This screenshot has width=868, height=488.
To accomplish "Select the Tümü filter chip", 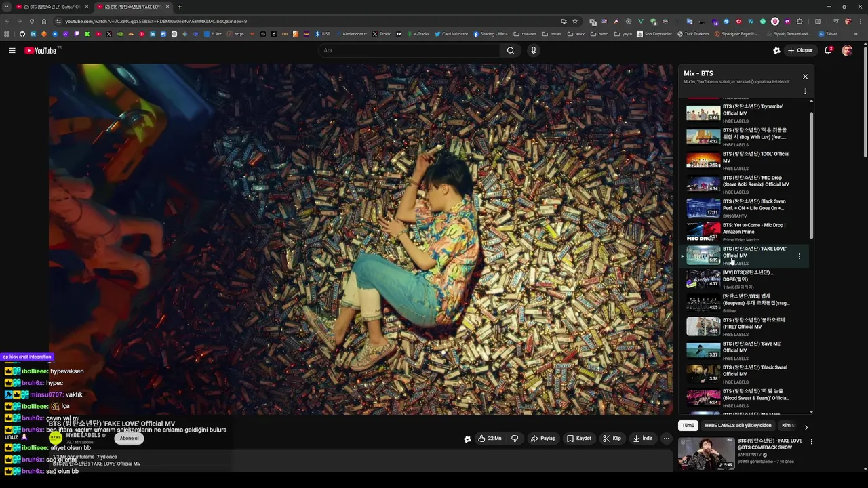I will click(688, 426).
